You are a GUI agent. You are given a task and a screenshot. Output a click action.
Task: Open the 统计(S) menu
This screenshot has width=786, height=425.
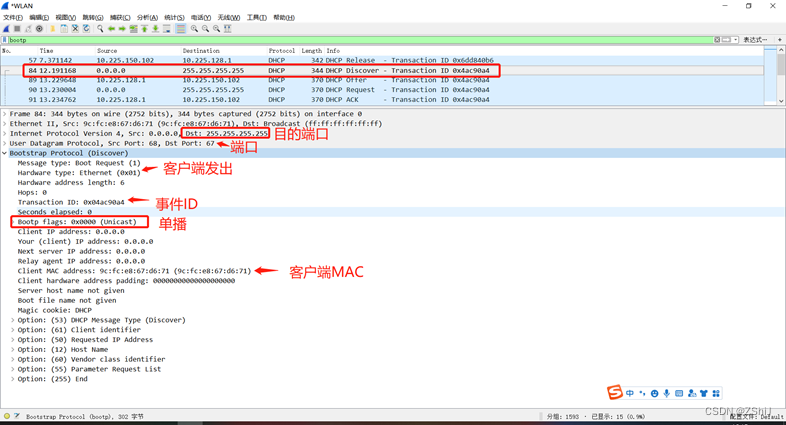(x=174, y=18)
